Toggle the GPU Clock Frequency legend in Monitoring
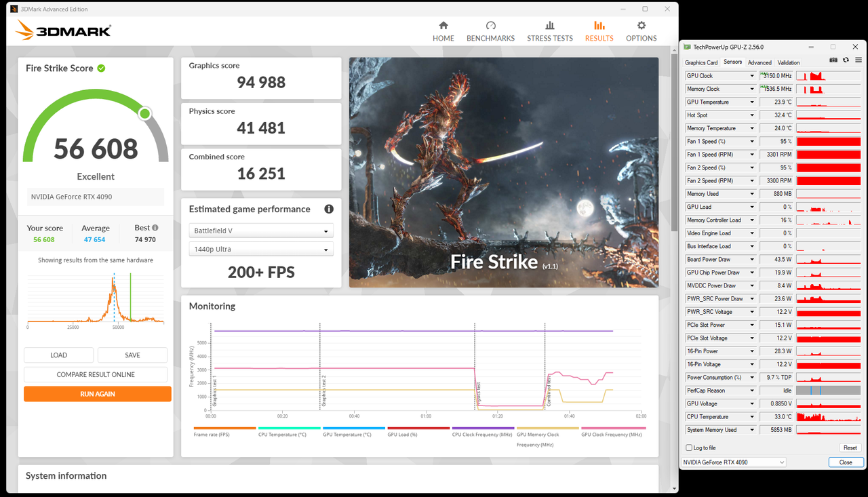This screenshot has height=497, width=868. tap(612, 432)
